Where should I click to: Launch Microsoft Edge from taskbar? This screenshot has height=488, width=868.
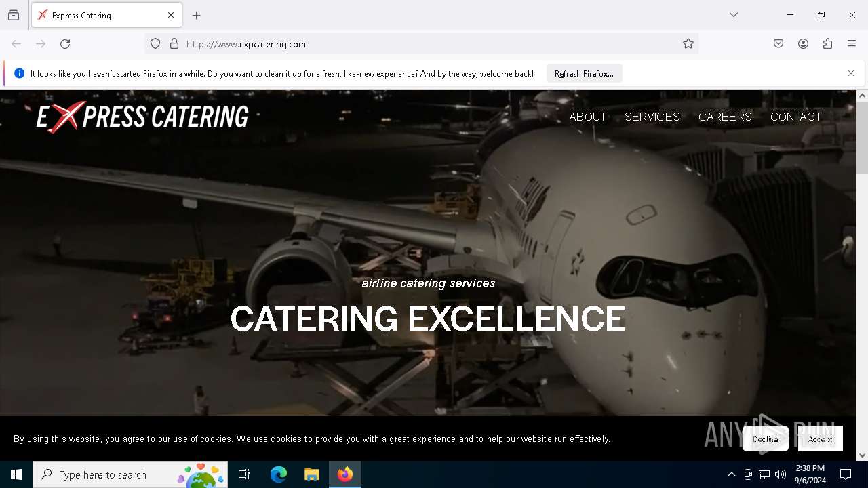[279, 474]
